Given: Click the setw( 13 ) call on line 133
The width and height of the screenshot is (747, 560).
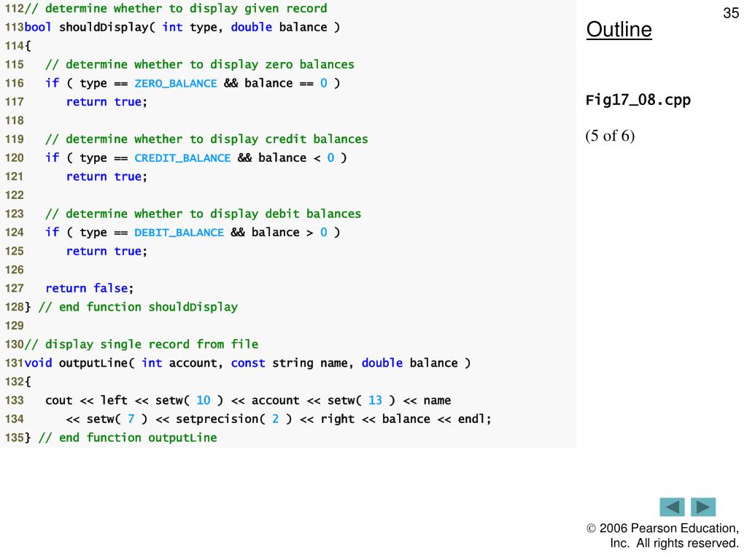Looking at the screenshot, I should coord(362,400).
